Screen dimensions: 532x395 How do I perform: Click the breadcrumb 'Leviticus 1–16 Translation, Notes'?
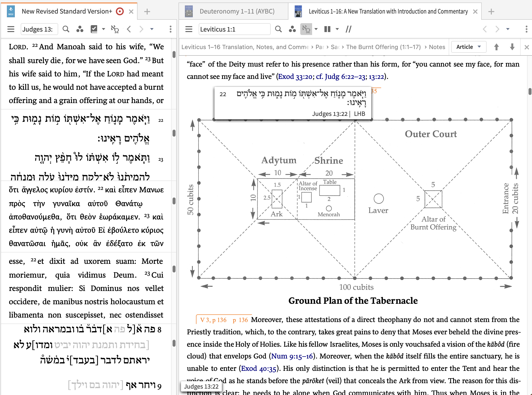[245, 47]
